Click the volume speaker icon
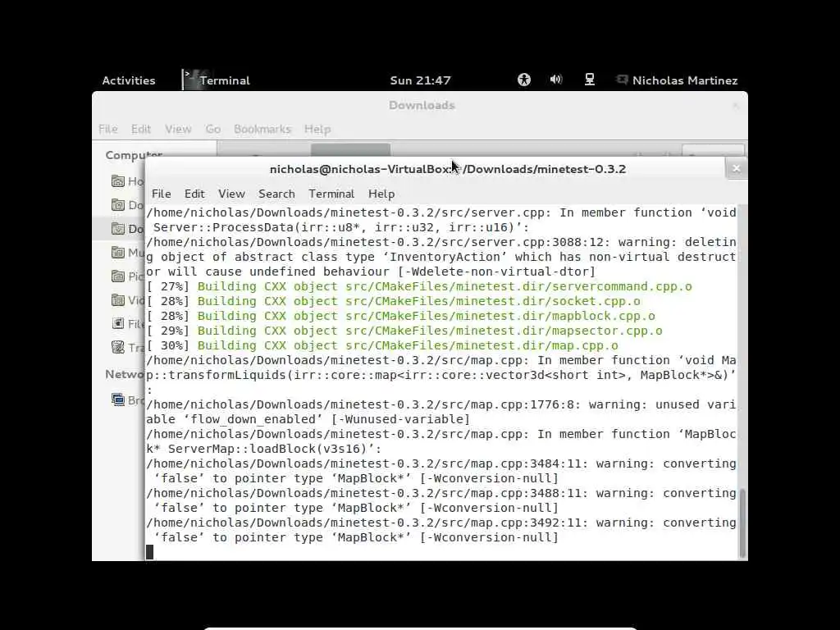The height and width of the screenshot is (630, 840). coord(556,80)
